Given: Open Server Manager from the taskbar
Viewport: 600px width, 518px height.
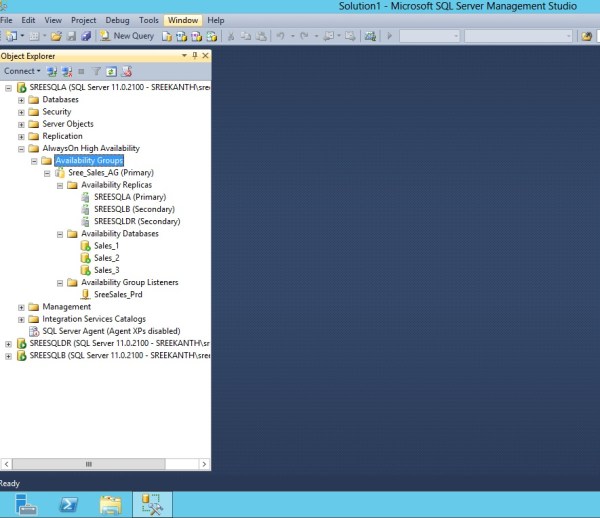Looking at the screenshot, I should 25,504.
